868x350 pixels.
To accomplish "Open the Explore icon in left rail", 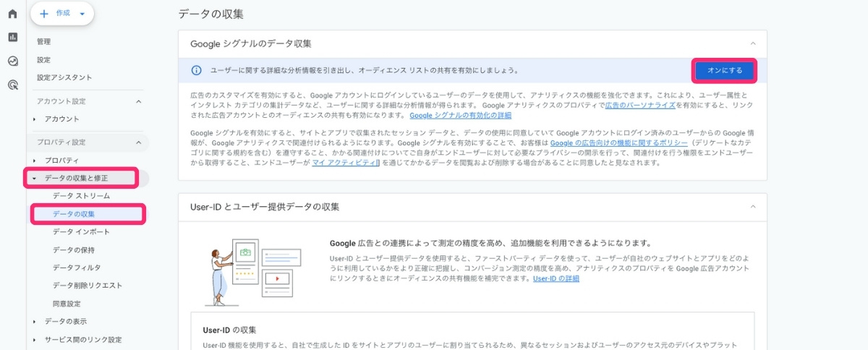I will tap(12, 61).
